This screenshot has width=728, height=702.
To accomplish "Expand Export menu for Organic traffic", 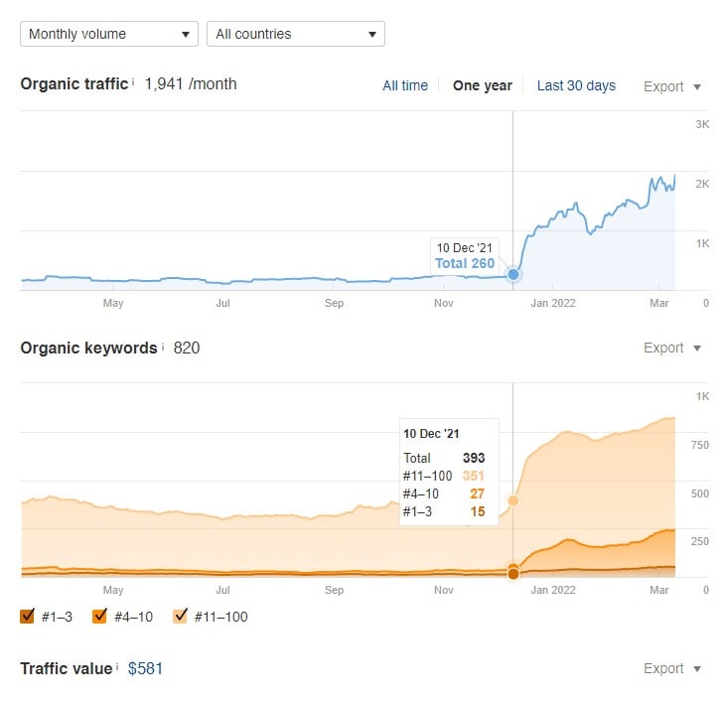I will [x=672, y=86].
